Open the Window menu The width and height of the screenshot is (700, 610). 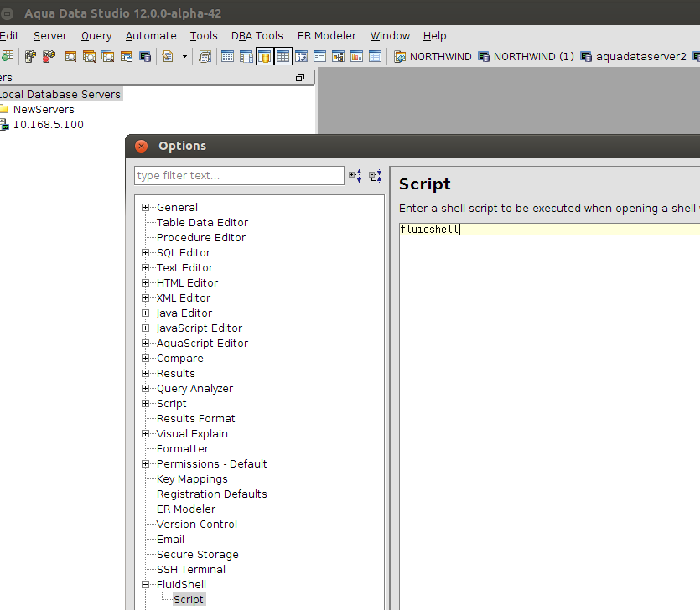coord(390,36)
